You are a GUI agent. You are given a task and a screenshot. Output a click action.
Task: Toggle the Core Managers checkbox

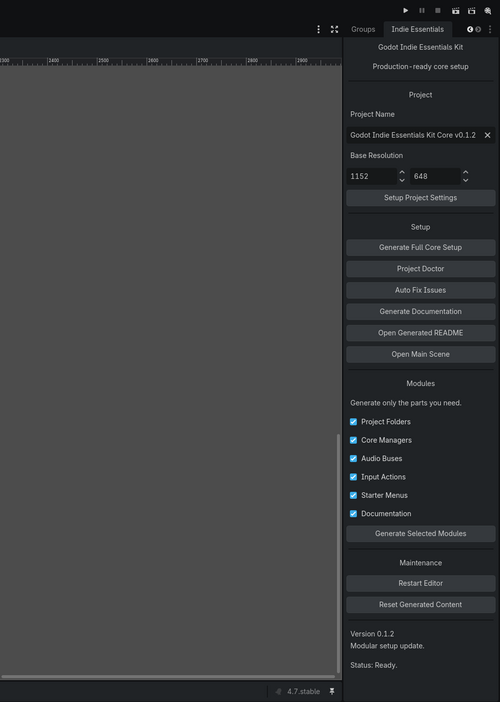click(353, 440)
